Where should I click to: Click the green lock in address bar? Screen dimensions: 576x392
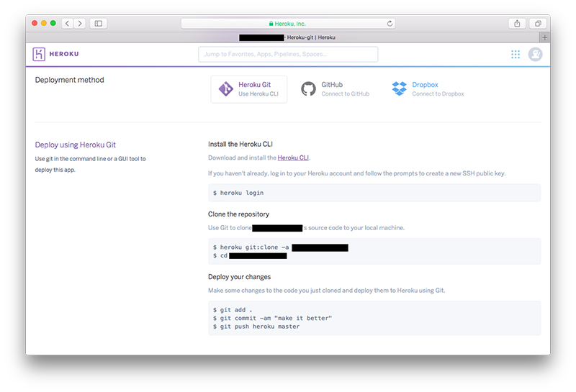coord(271,24)
